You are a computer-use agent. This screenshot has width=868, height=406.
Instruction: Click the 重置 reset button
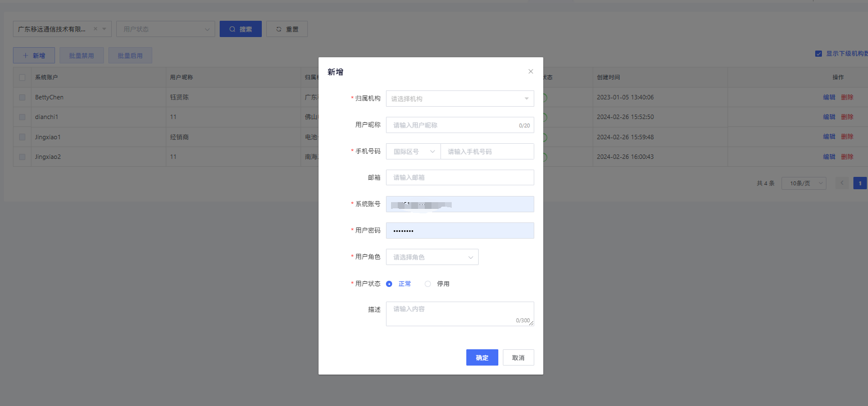point(287,29)
